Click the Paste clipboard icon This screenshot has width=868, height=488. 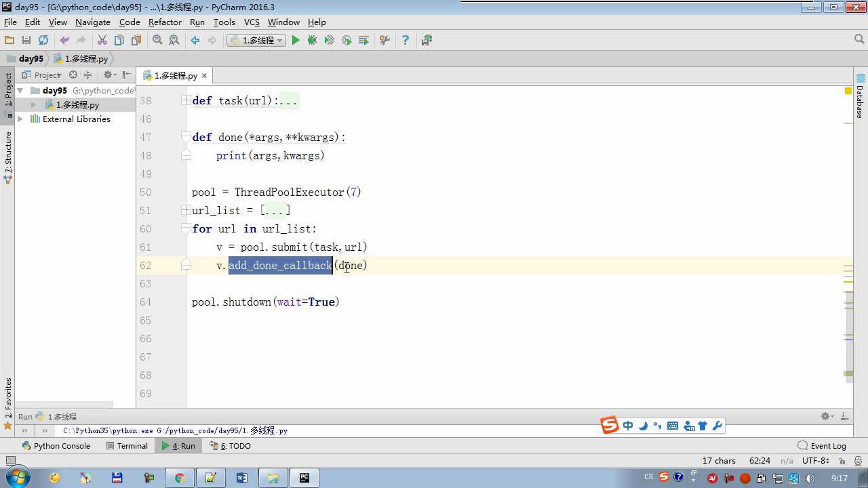click(136, 41)
